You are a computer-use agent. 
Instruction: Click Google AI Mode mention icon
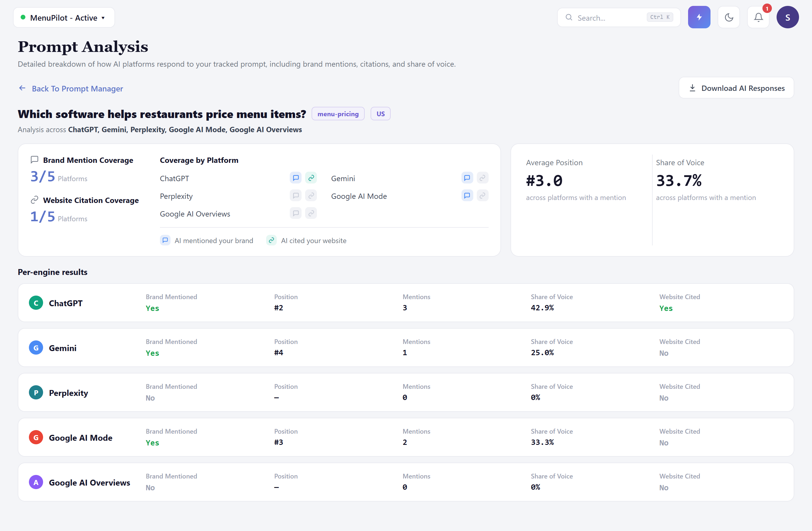click(467, 195)
